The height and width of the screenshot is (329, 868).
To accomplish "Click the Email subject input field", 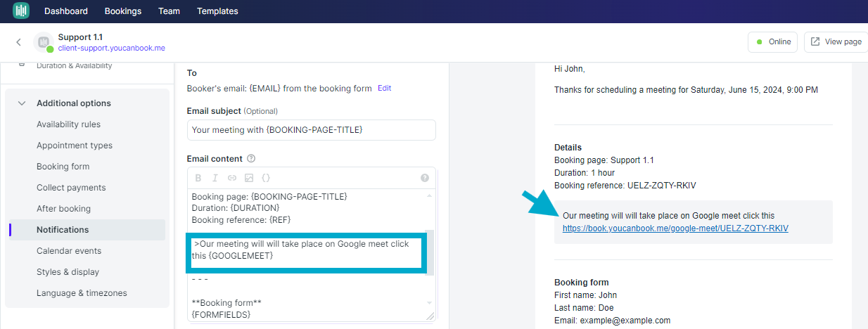I will (312, 130).
